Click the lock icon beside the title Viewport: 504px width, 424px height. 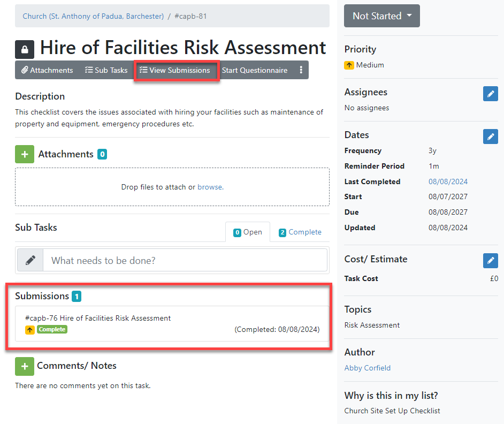pos(25,49)
